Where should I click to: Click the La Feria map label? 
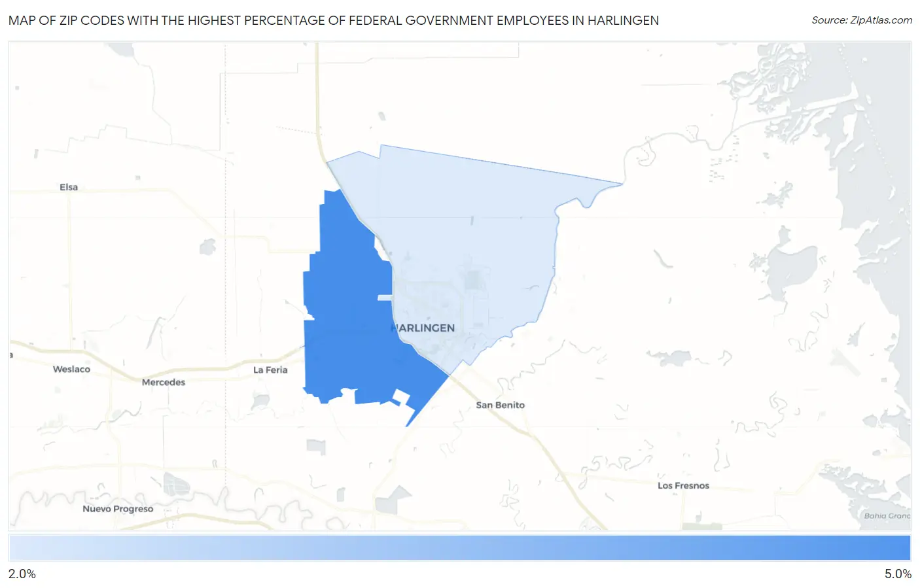coord(270,370)
